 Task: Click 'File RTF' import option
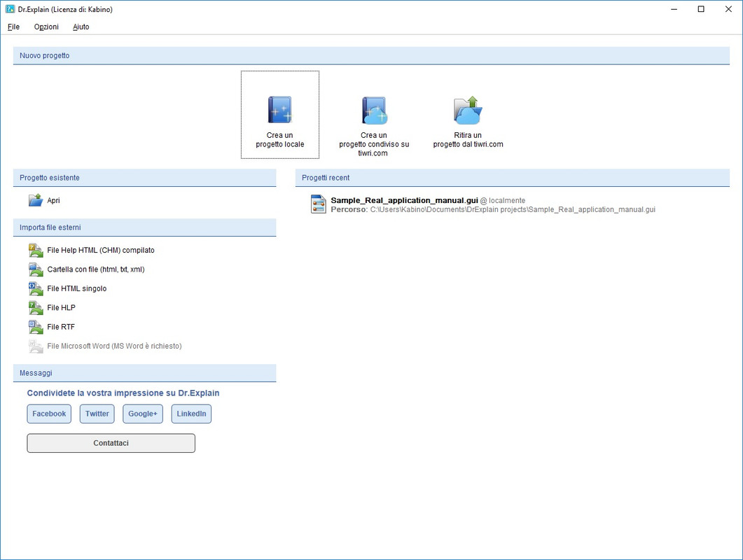61,327
